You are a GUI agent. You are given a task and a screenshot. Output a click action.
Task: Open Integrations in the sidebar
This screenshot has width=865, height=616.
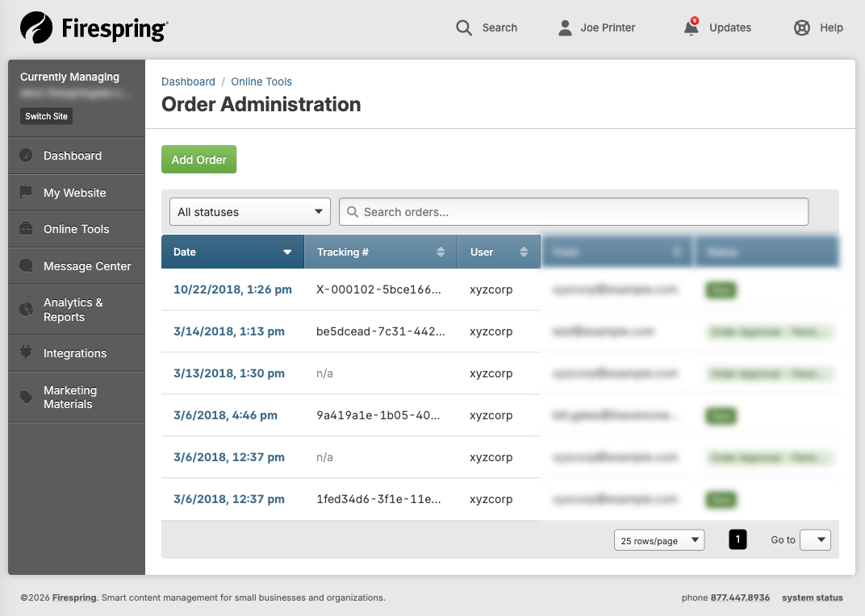(77, 353)
